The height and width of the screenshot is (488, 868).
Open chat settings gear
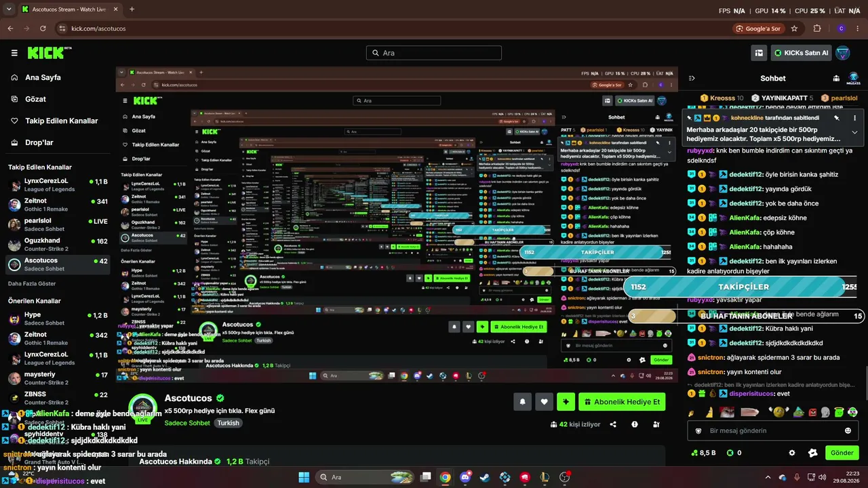(791, 453)
